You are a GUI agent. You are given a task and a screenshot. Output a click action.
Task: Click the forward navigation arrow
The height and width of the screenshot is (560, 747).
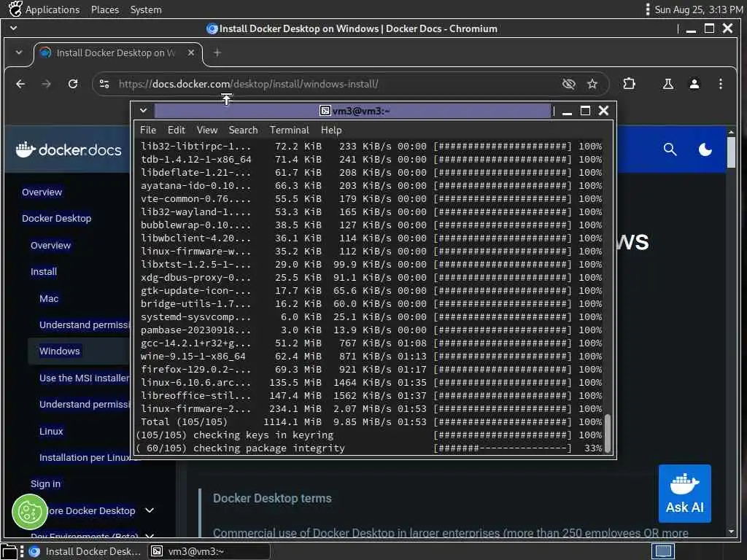[x=46, y=85]
